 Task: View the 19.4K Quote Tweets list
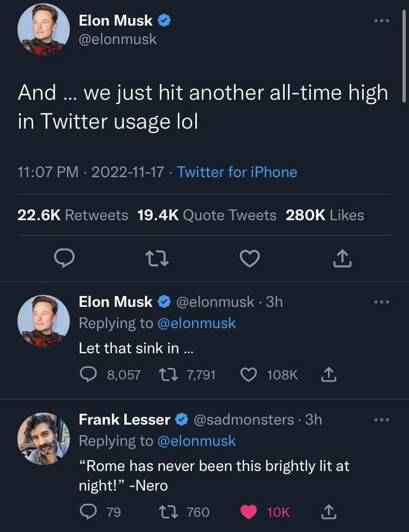207,215
